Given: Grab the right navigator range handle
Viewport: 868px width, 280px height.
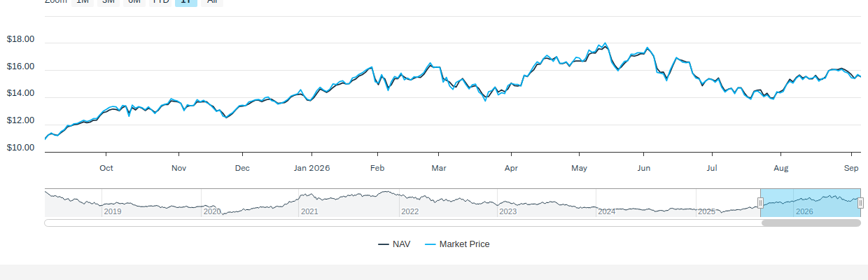Looking at the screenshot, I should [860, 203].
